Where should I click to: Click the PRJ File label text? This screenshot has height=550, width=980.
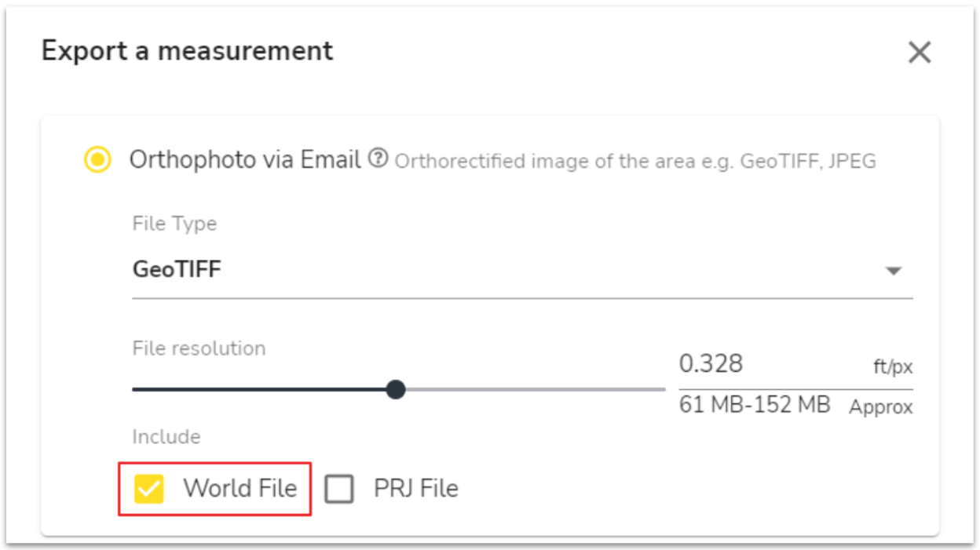click(x=415, y=488)
